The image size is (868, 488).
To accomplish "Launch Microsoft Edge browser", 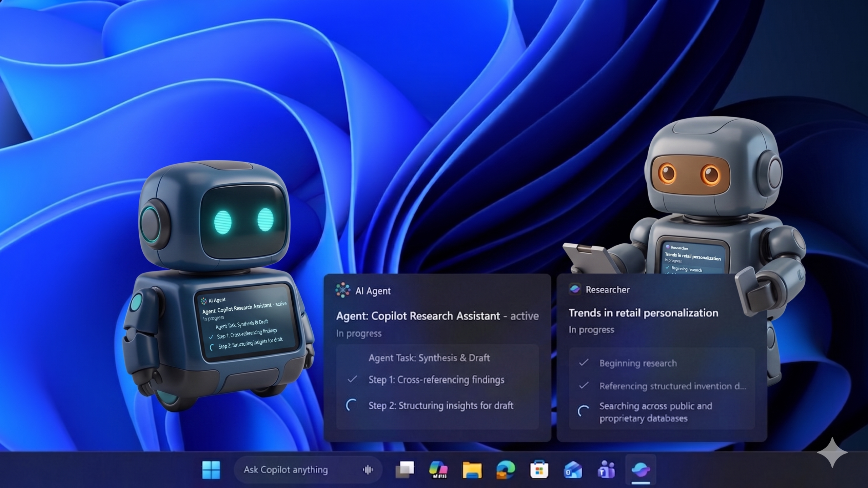I will 505,470.
